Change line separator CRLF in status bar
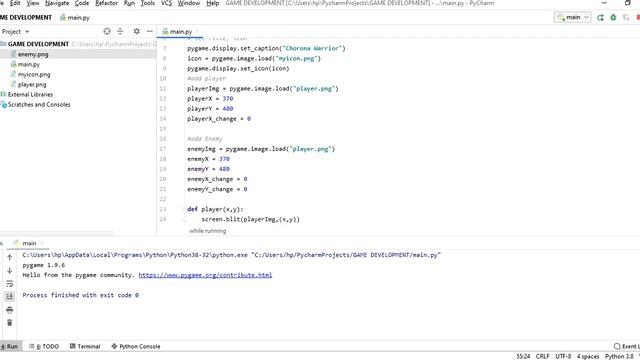The width and height of the screenshot is (640, 360). coord(542,356)
